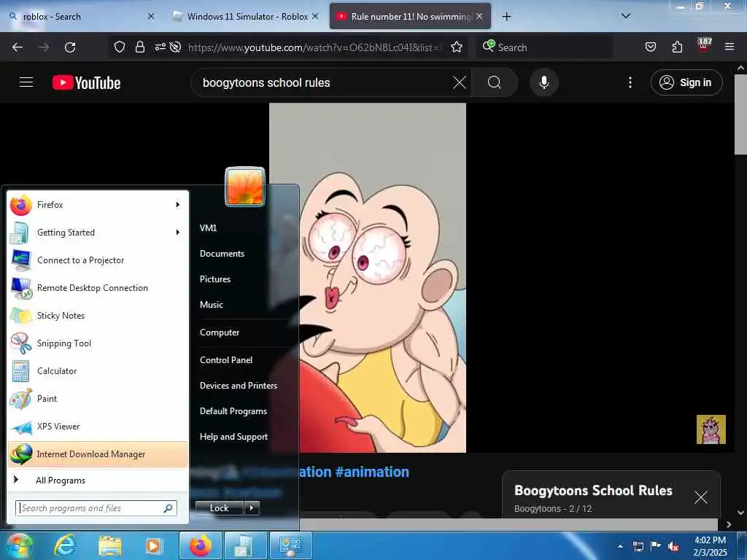Click the user account flower picture
747x560 pixels.
click(245, 187)
